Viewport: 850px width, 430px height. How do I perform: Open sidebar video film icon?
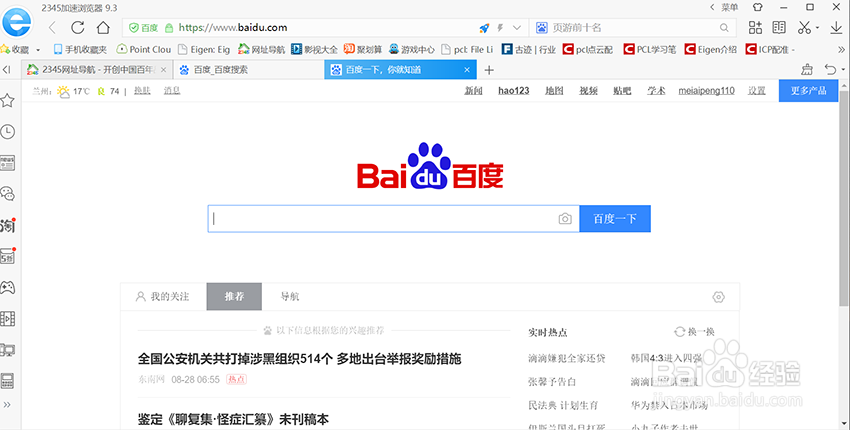click(8, 318)
